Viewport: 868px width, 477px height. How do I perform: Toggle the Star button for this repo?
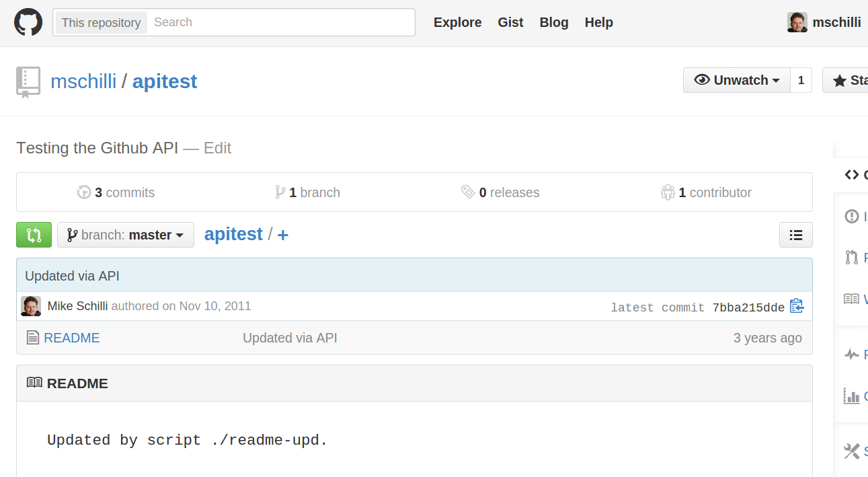(846, 80)
